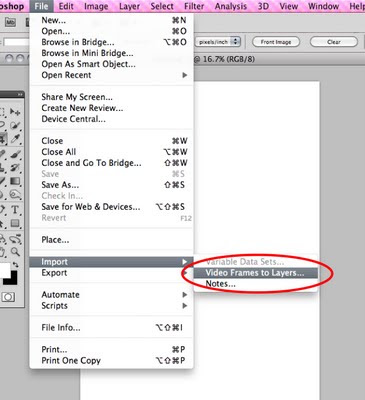Select the Rectangle shape tool
This screenshot has height=400, width=365.
(15, 223)
